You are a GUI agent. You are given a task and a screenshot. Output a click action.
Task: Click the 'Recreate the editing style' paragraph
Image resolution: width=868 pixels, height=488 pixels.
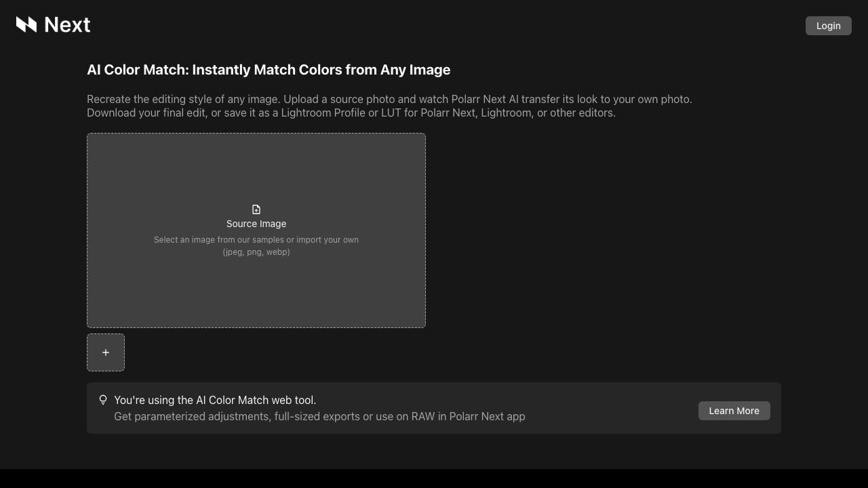389,106
